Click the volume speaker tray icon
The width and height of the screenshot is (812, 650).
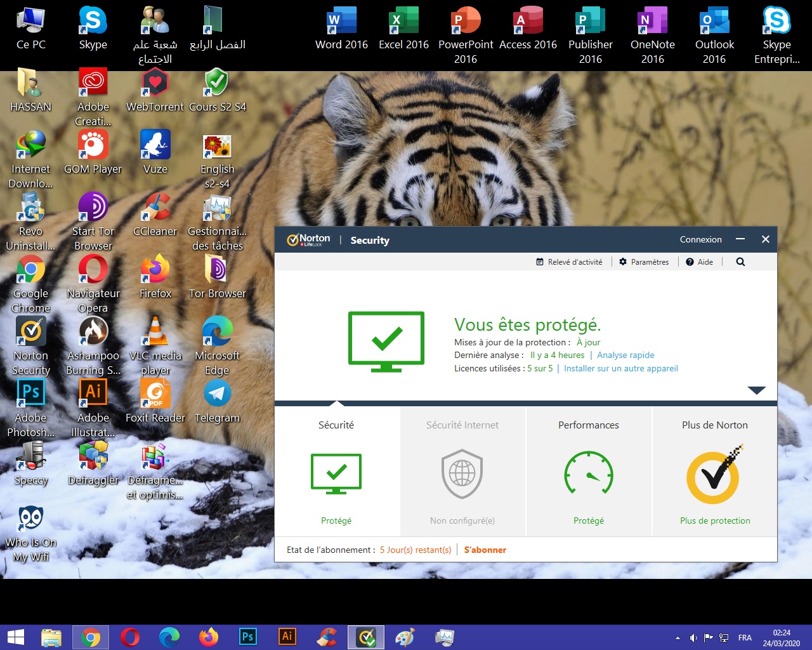tap(693, 638)
